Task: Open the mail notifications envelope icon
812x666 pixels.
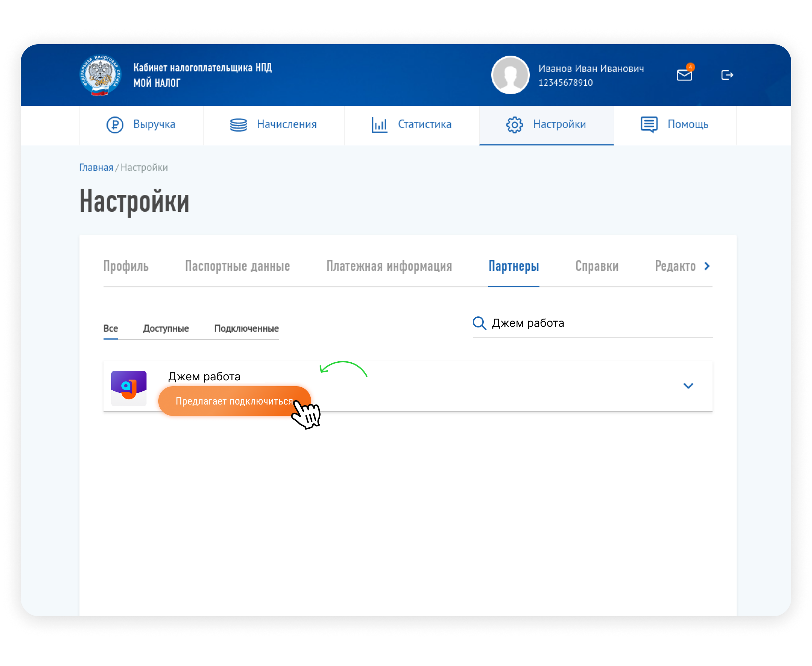Action: tap(684, 75)
